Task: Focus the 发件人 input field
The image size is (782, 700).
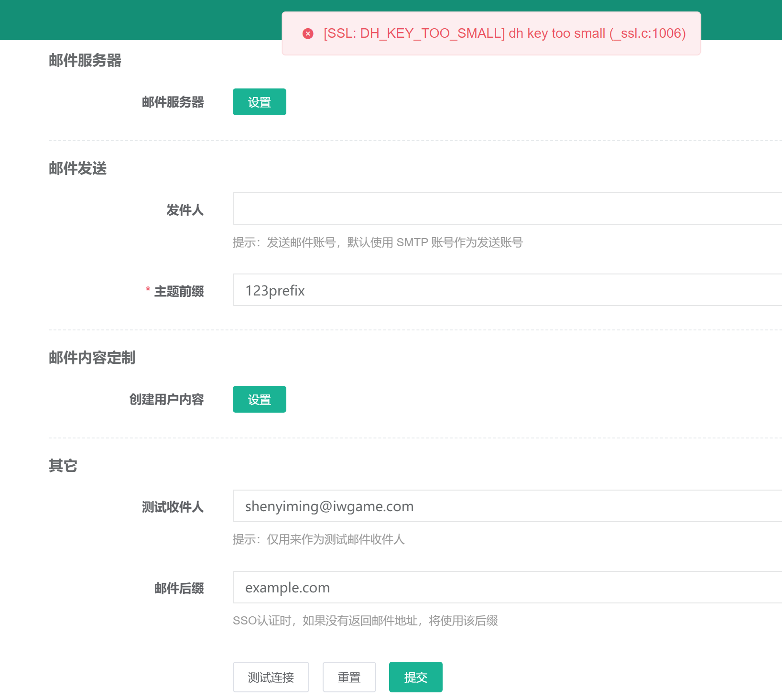Action: pos(507,208)
